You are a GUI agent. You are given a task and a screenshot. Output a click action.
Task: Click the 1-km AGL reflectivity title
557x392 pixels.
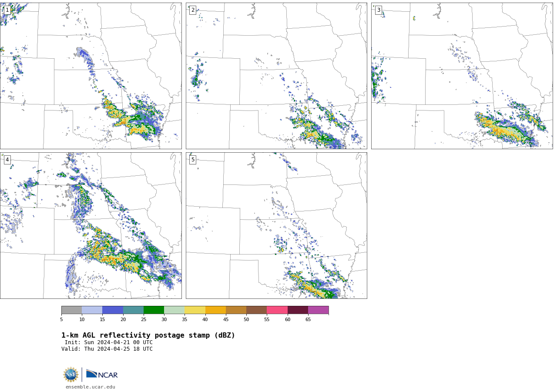point(148,335)
